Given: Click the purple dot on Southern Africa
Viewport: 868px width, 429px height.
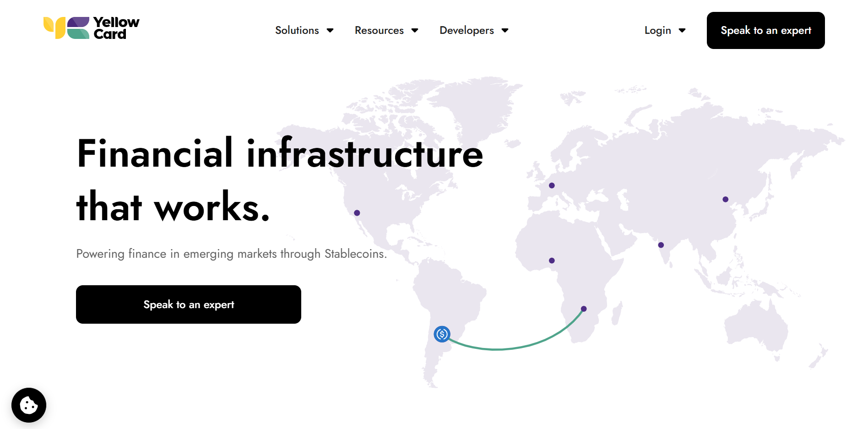Looking at the screenshot, I should click(584, 309).
